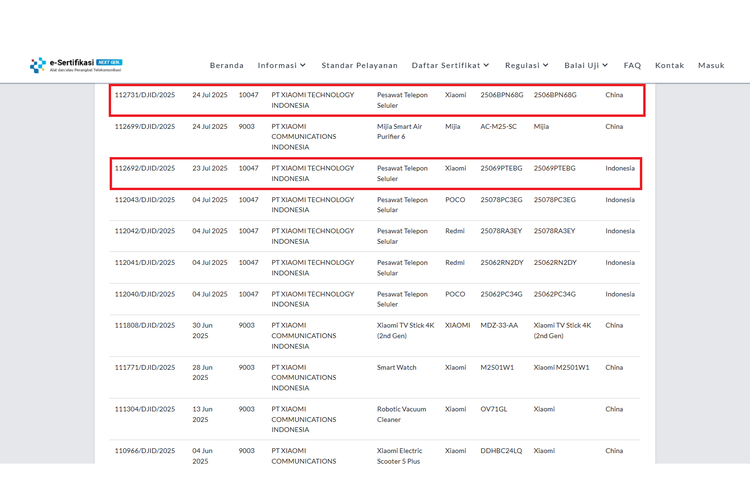Select certificate number 111771/DJID/2025

[x=145, y=367]
